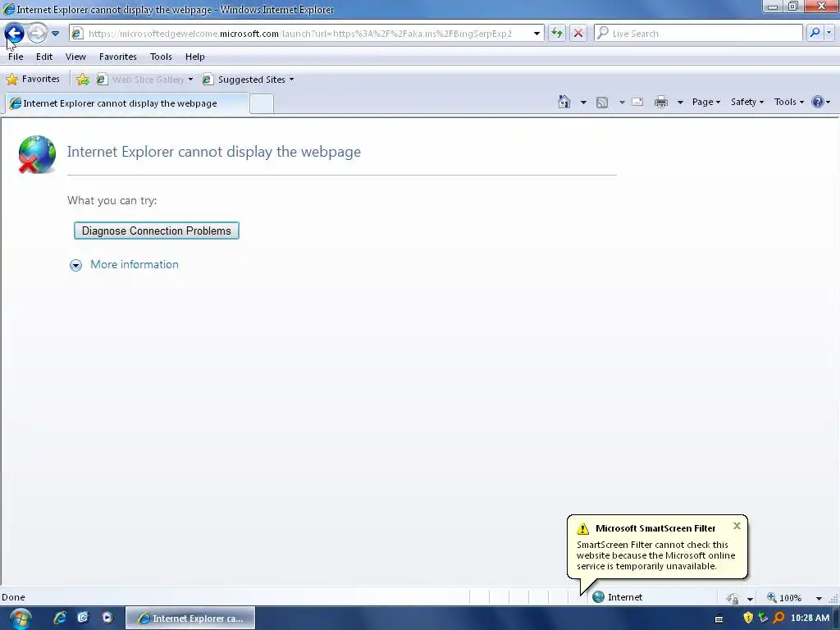This screenshot has height=630, width=840.
Task: Open the View menu
Action: (75, 57)
